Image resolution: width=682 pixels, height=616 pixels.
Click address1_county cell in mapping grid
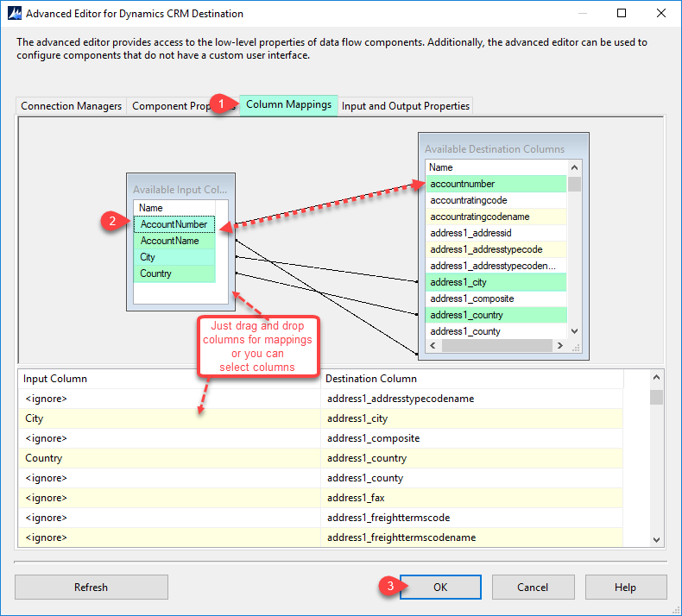point(472,478)
